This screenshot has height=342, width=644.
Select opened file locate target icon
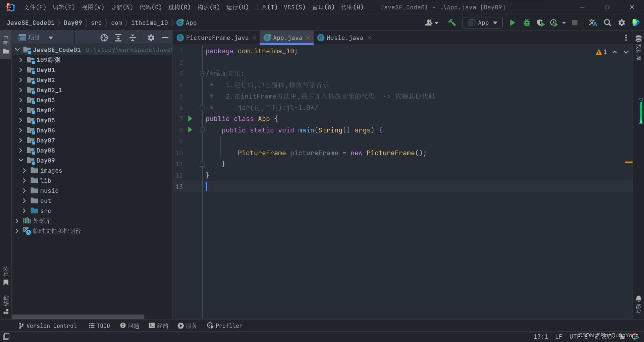[x=104, y=38]
